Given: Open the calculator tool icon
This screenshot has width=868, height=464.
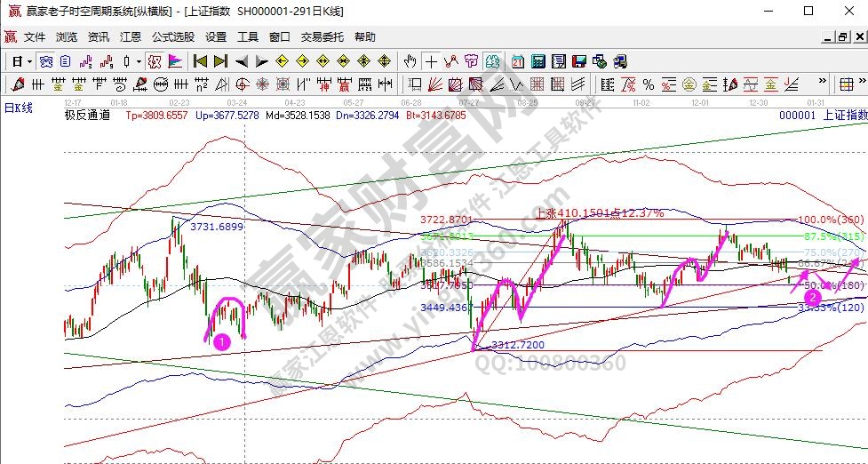Looking at the screenshot, I should (x=538, y=61).
